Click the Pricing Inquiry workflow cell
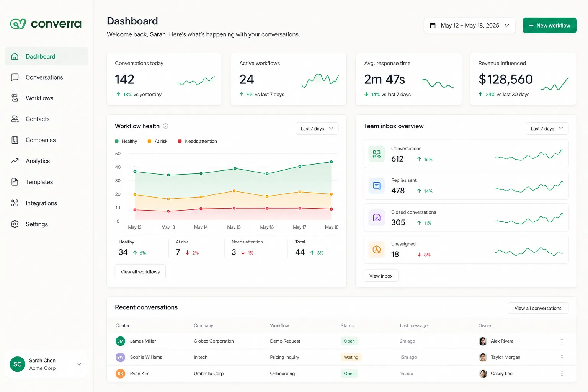Screen dimensions: 588x392 point(284,357)
